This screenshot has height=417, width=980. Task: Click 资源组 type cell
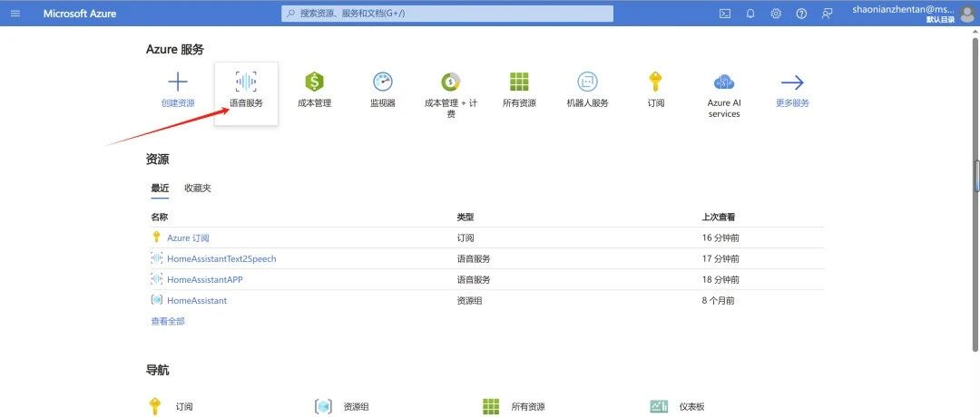coord(469,300)
